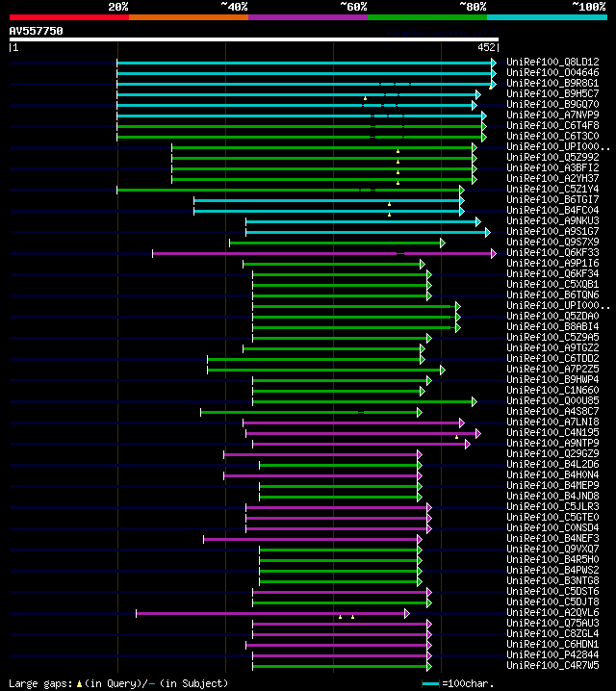Click the cyan ~100% legend bar
This screenshot has width=616, height=691.
click(x=548, y=17)
